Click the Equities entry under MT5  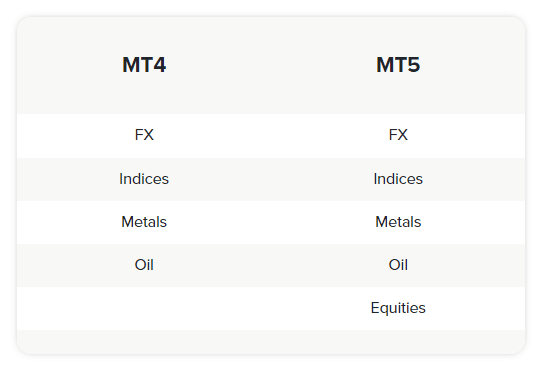398,308
